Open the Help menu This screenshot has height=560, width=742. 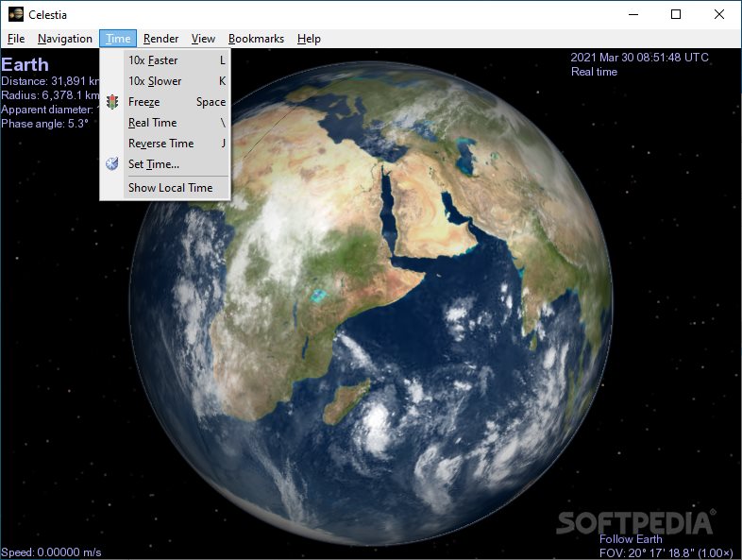(309, 39)
